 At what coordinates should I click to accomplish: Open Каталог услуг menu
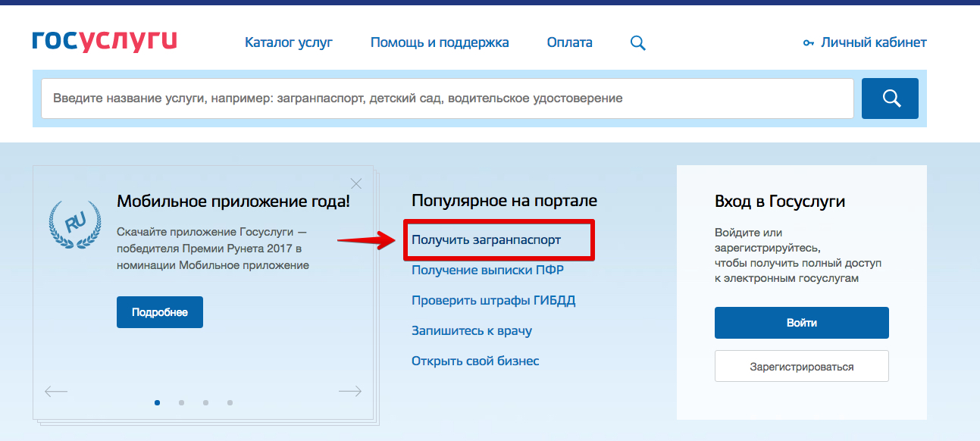tap(289, 42)
